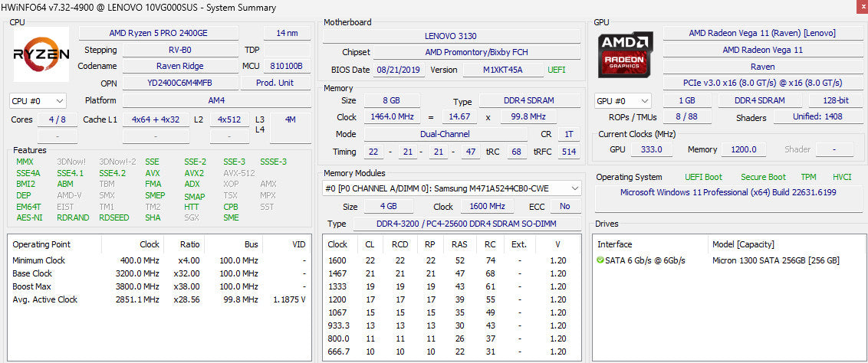This screenshot has width=868, height=363.
Task: Click the memory clock 1464.0 MHz field
Action: click(392, 117)
